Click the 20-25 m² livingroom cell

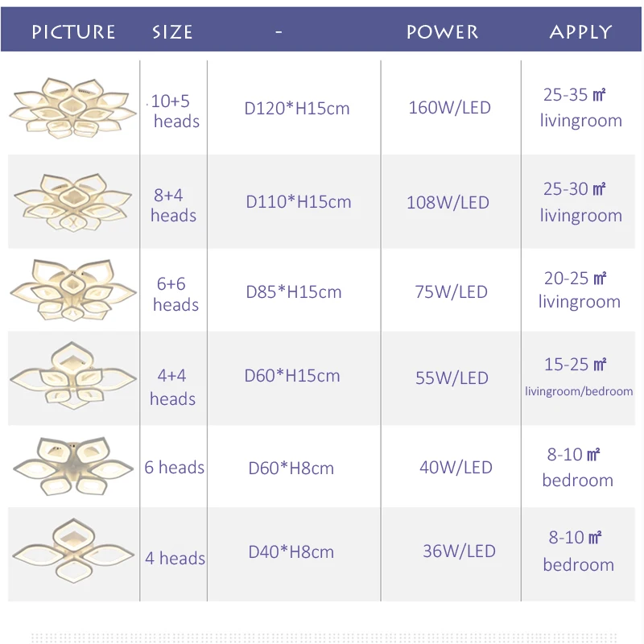pyautogui.click(x=578, y=290)
